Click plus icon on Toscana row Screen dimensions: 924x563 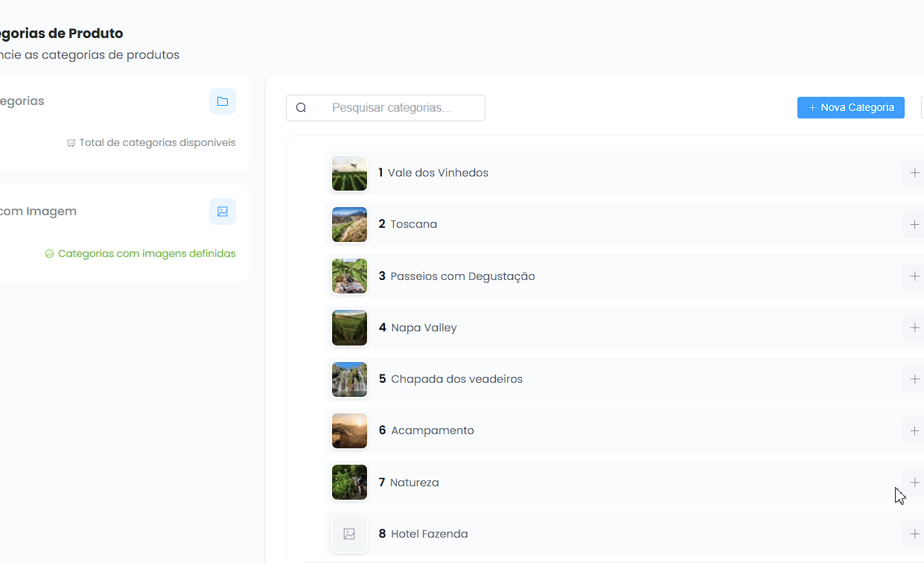point(914,224)
